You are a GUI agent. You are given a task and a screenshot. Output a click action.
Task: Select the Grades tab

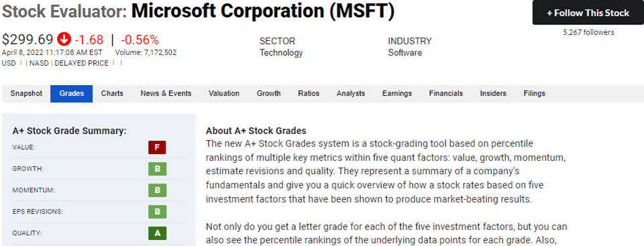tap(72, 94)
